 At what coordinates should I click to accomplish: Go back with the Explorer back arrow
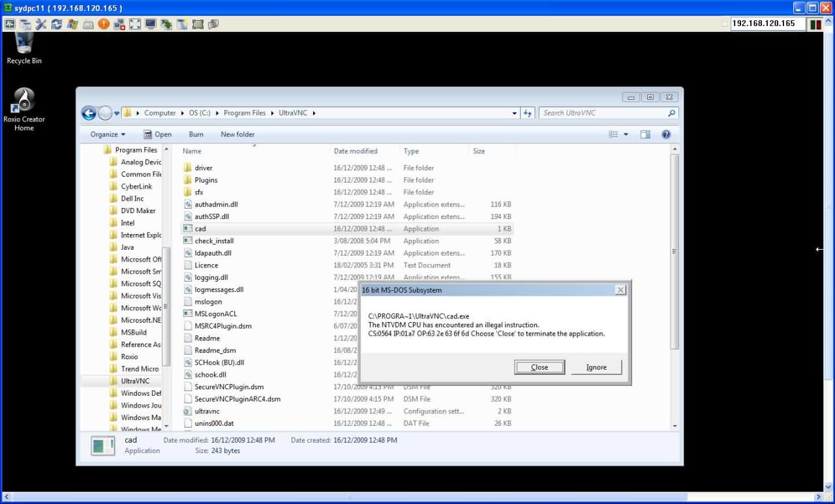89,113
